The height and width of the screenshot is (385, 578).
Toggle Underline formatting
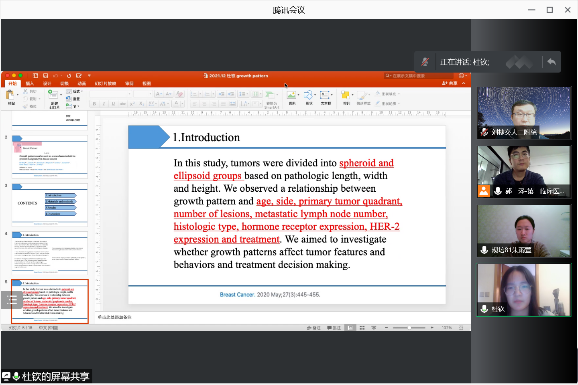coord(113,104)
